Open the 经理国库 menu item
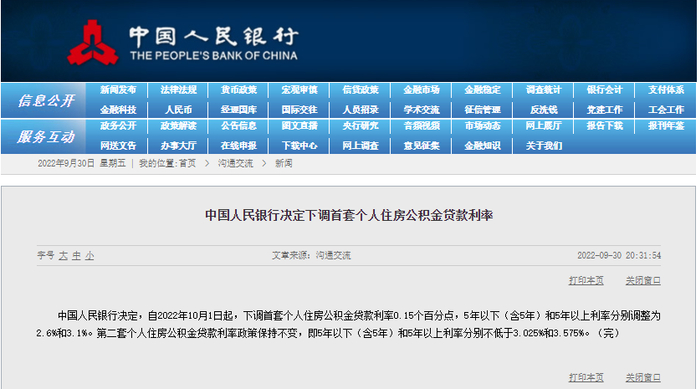The image size is (700, 389). click(x=239, y=109)
